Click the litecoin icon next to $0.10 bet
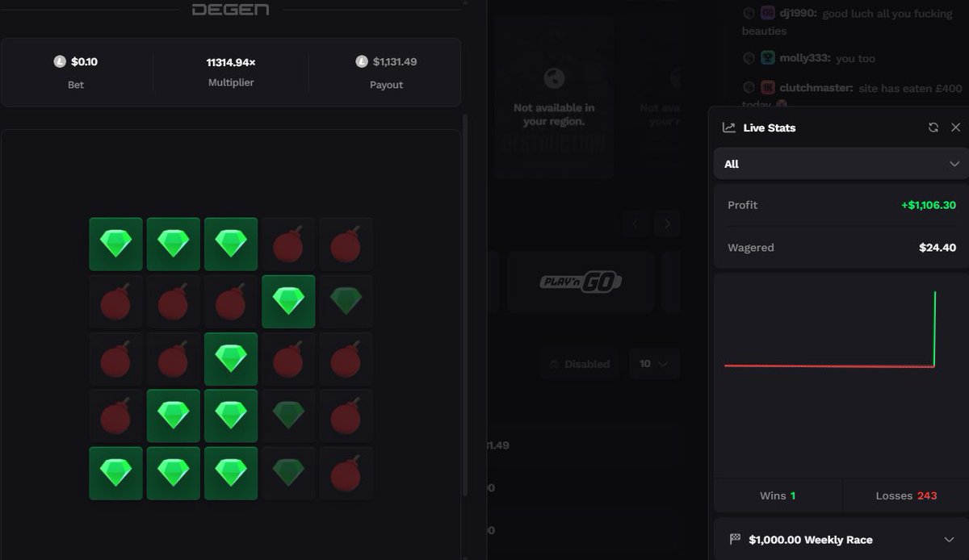The width and height of the screenshot is (969, 560). point(60,61)
